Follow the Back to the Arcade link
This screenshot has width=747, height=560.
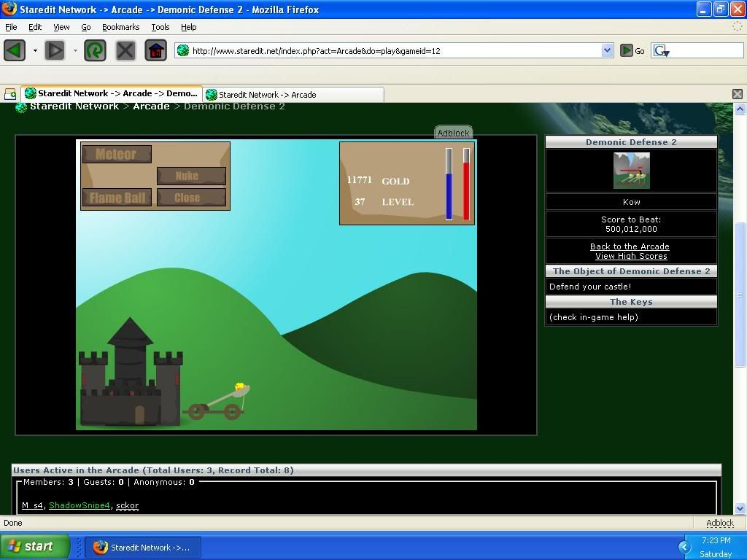point(630,246)
